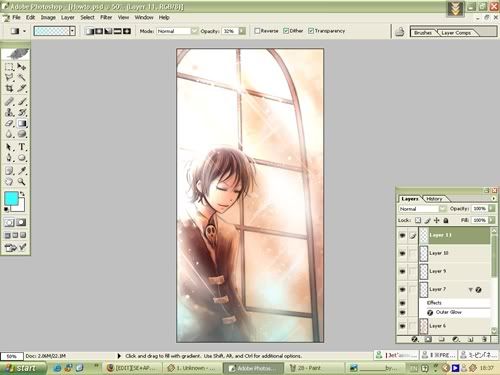Open options bar Opacity slider arrow
Image resolution: width=500 pixels, height=375 pixels.
(242, 31)
